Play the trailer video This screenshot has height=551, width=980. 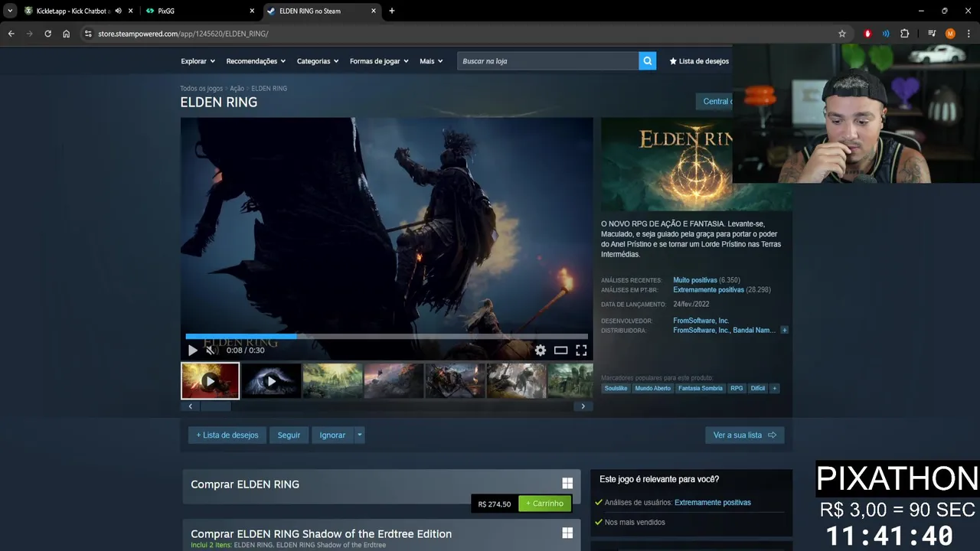click(193, 350)
